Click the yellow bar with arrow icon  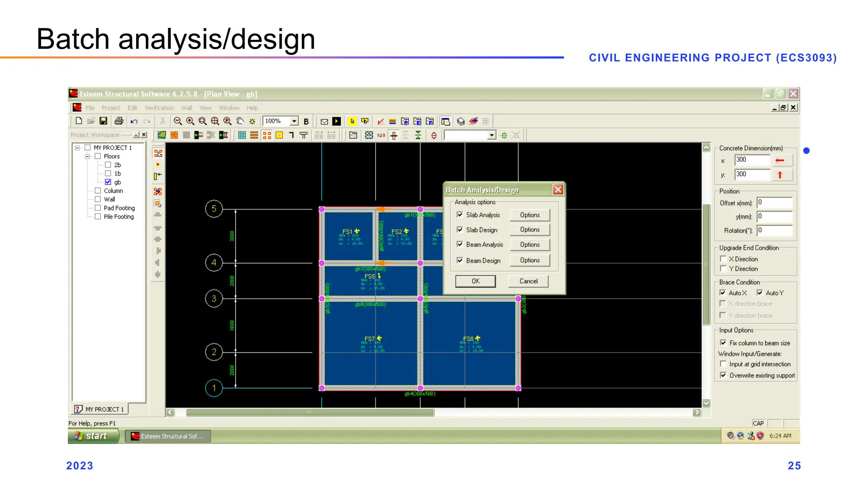coord(158,176)
